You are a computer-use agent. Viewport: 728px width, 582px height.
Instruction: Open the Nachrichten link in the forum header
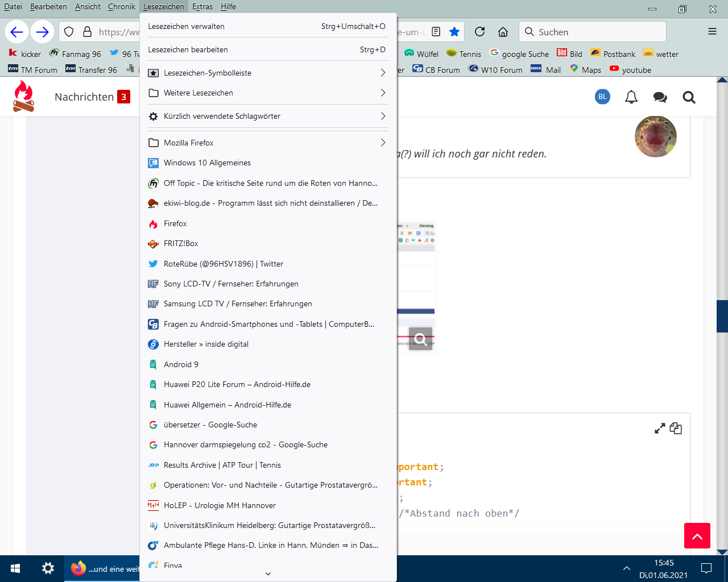point(84,97)
